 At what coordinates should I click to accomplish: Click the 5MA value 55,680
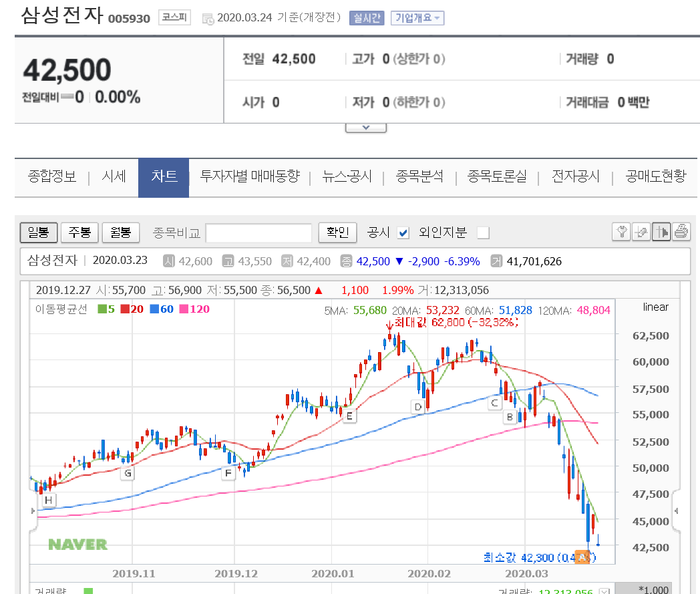369,311
